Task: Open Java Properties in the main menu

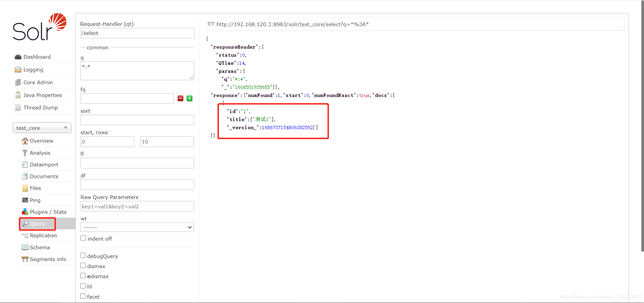Action: [43, 95]
